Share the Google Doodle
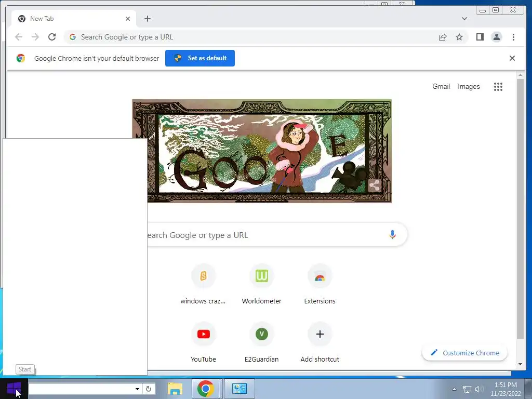Screen dimensions: 532x399 pyautogui.click(x=374, y=185)
